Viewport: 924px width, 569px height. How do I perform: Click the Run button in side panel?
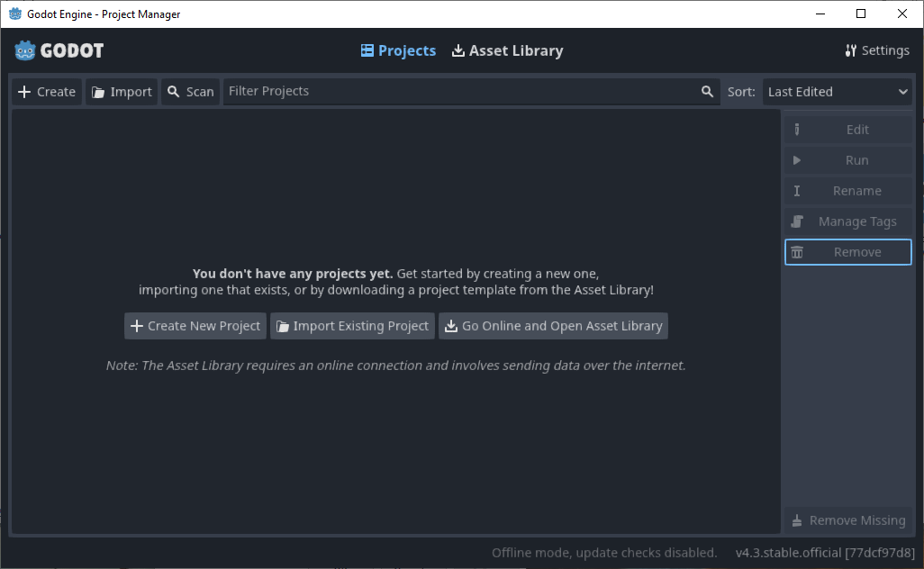pyautogui.click(x=848, y=160)
